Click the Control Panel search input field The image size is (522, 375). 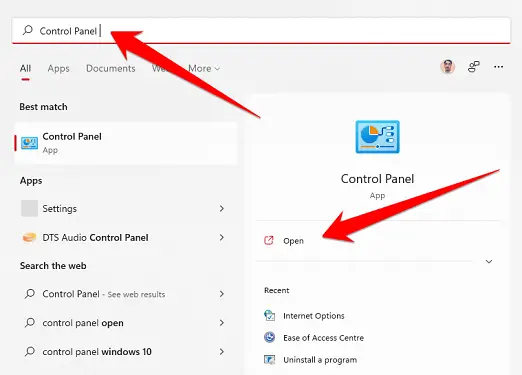point(261,31)
